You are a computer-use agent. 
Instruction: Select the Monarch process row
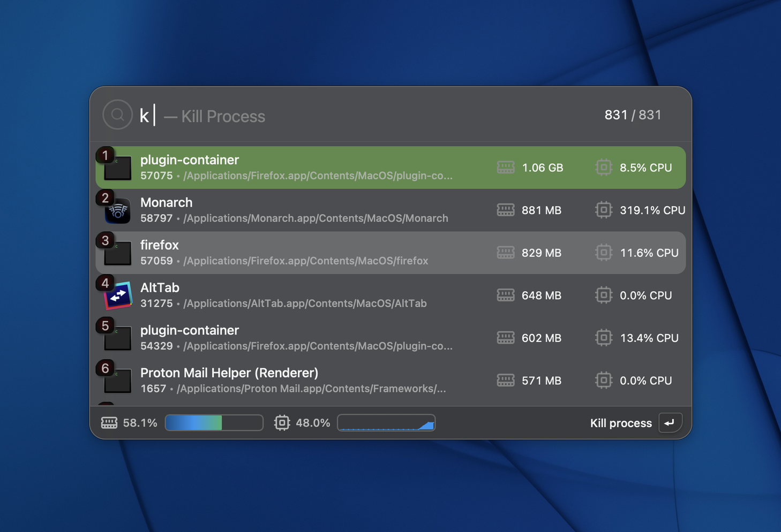coord(321,210)
